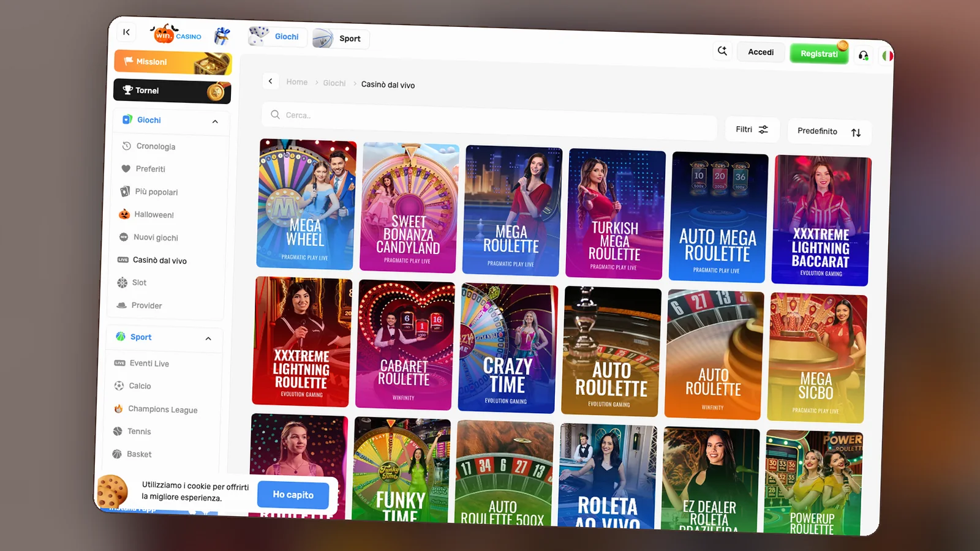Screen dimensions: 980x551
Task: Open the Predefinito sorting dropdown
Action: [829, 132]
